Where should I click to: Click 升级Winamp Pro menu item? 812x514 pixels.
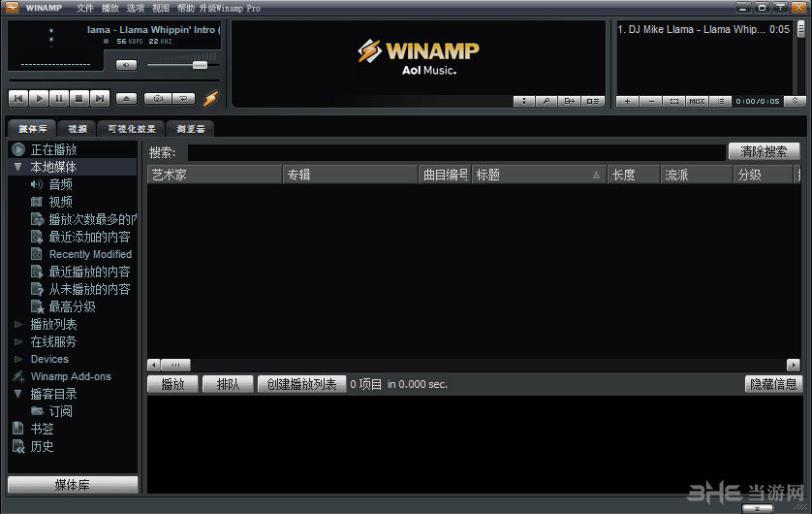tap(230, 8)
